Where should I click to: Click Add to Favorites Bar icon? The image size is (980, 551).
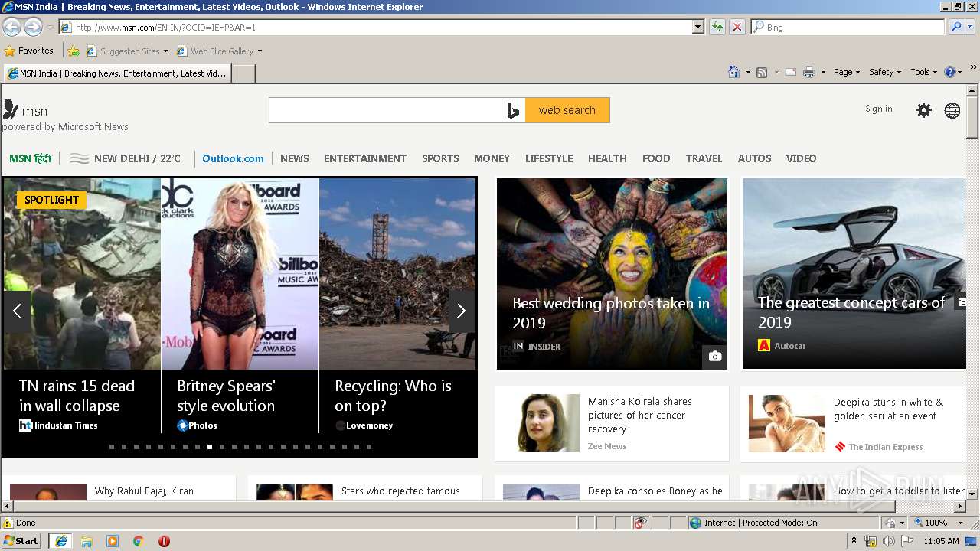(x=73, y=51)
